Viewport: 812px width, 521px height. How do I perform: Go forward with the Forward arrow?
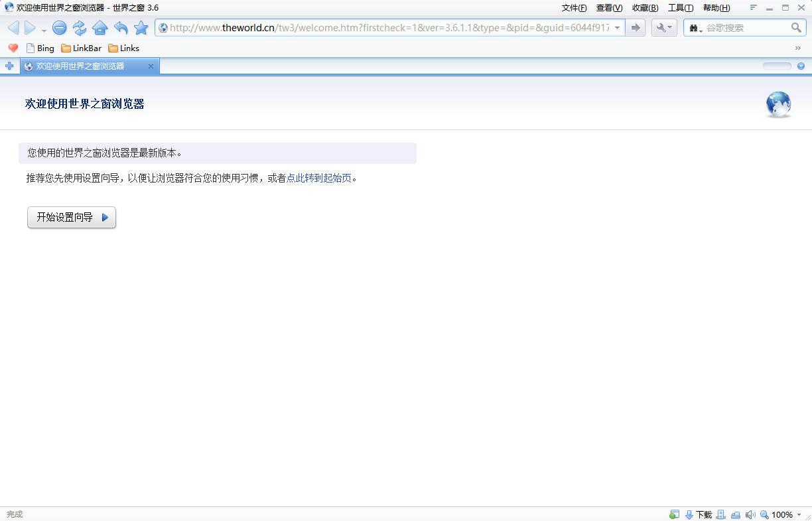click(30, 28)
